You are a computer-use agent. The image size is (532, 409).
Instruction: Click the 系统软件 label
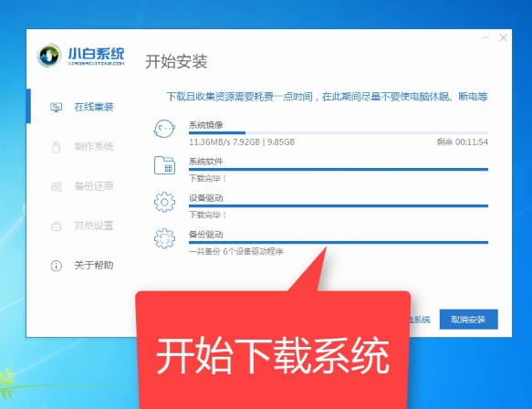pos(206,162)
